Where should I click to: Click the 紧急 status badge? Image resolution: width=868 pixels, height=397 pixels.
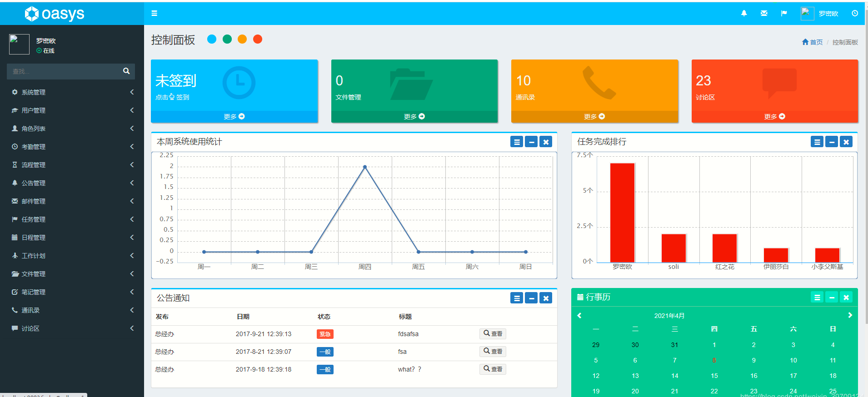[x=325, y=334]
